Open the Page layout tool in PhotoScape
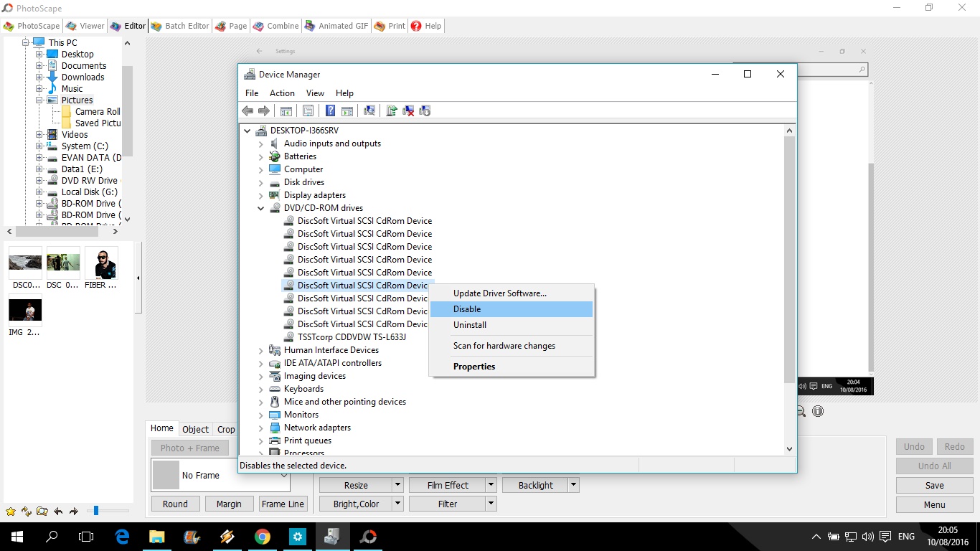The width and height of the screenshot is (980, 551). 230,26
